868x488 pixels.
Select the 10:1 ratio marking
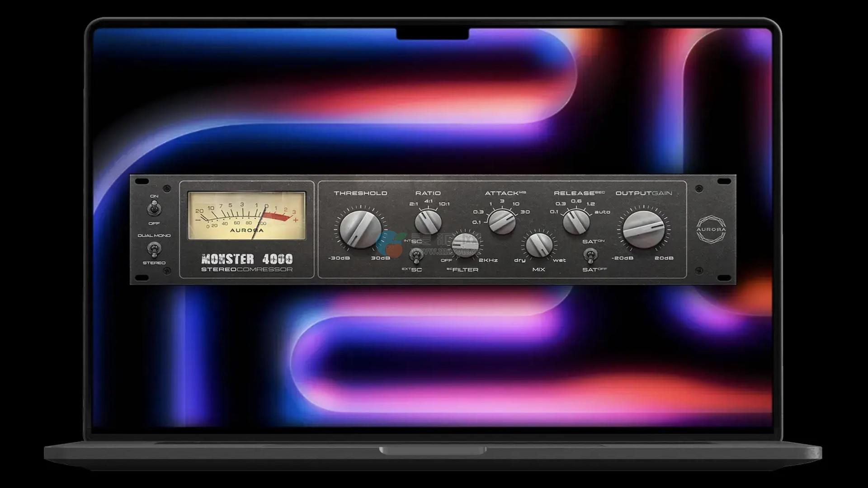444,204
